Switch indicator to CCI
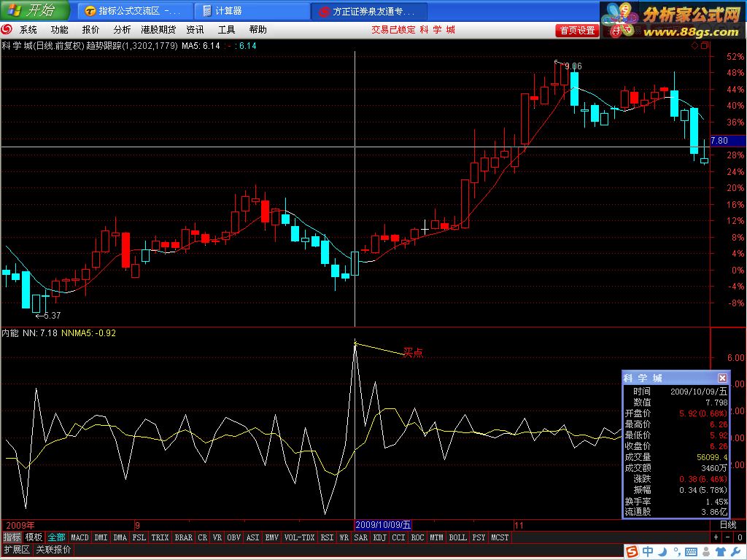This screenshot has height=560, width=747. pyautogui.click(x=399, y=537)
